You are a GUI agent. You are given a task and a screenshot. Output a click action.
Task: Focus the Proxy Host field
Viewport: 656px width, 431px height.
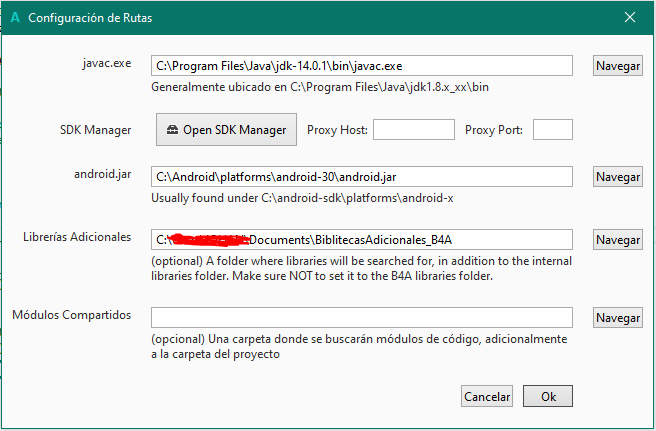point(414,130)
